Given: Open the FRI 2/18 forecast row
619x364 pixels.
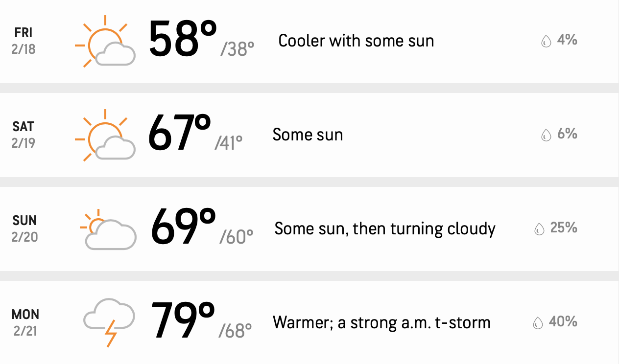Looking at the screenshot, I should 309,41.
